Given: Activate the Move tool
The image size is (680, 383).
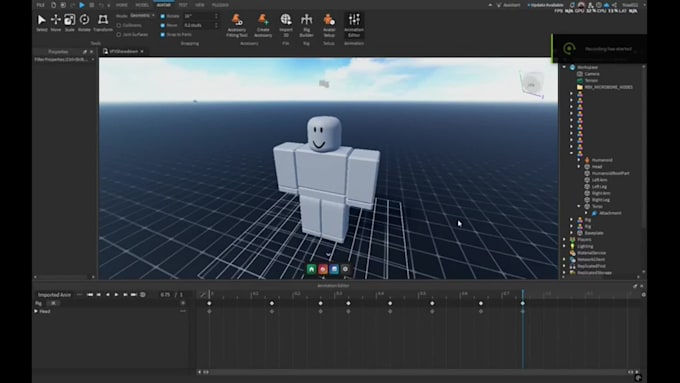Looking at the screenshot, I should tap(56, 23).
